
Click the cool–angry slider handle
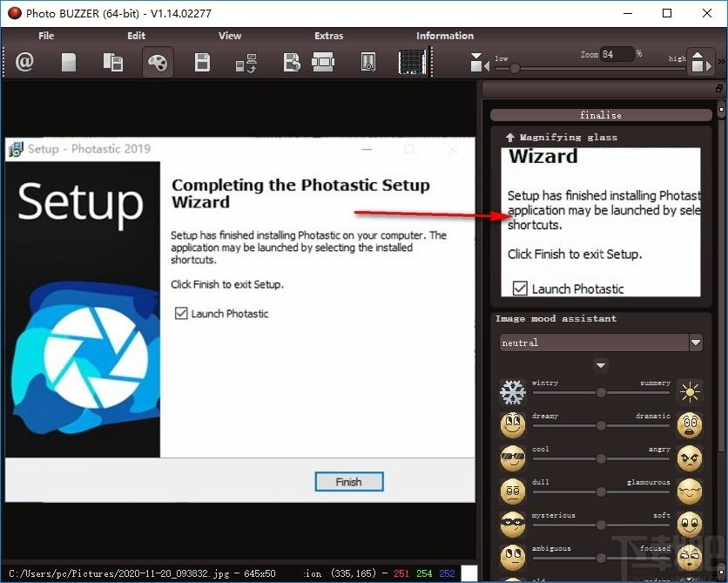[601, 459]
